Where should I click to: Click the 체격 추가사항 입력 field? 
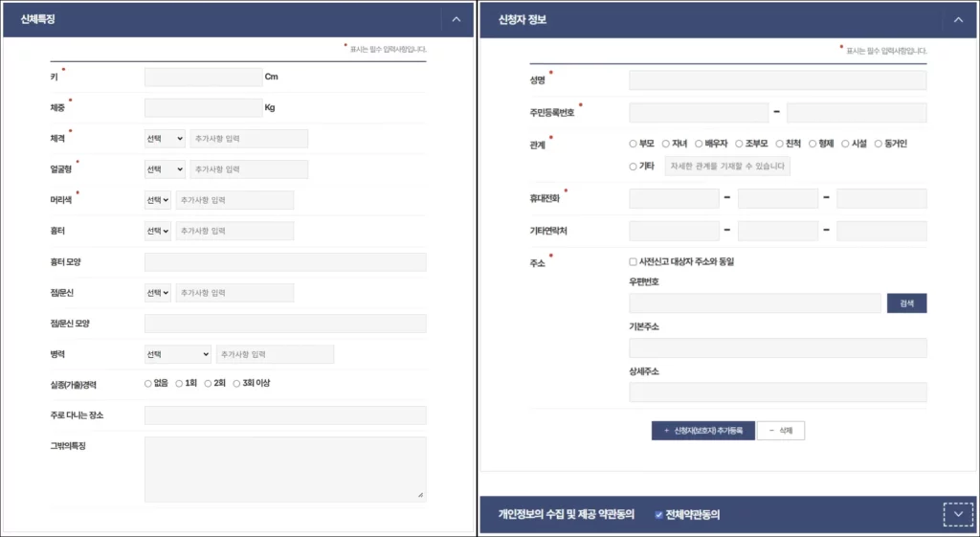click(249, 138)
